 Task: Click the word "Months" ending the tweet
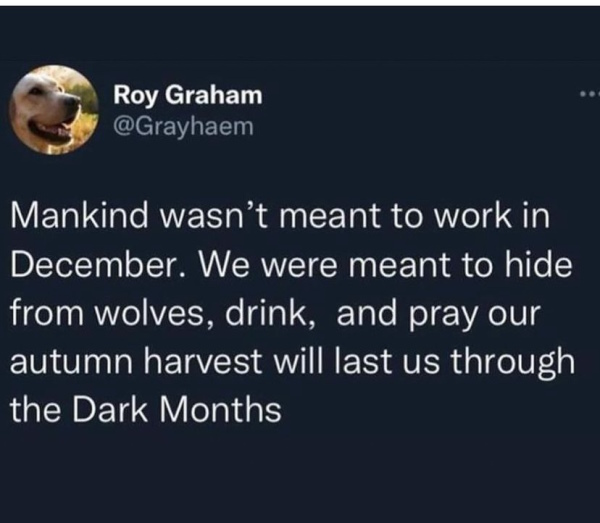pyautogui.click(x=221, y=409)
